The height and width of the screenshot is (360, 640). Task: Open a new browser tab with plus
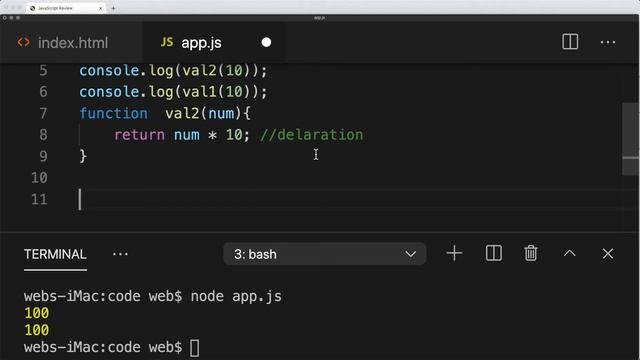tap(113, 8)
